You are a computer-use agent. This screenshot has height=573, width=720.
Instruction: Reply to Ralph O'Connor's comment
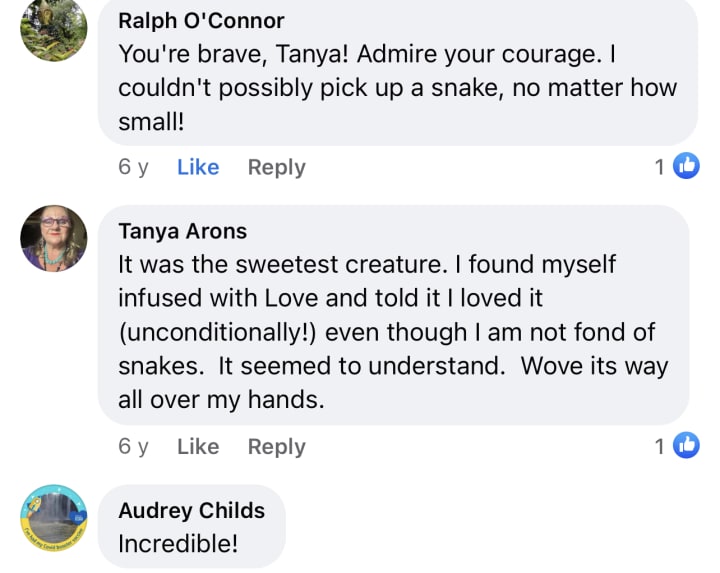tap(277, 167)
